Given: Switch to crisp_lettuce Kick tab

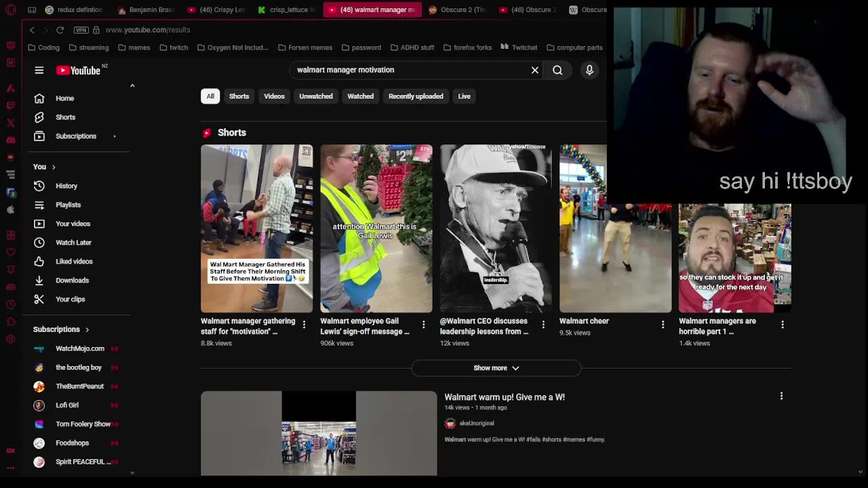Looking at the screenshot, I should [286, 9].
